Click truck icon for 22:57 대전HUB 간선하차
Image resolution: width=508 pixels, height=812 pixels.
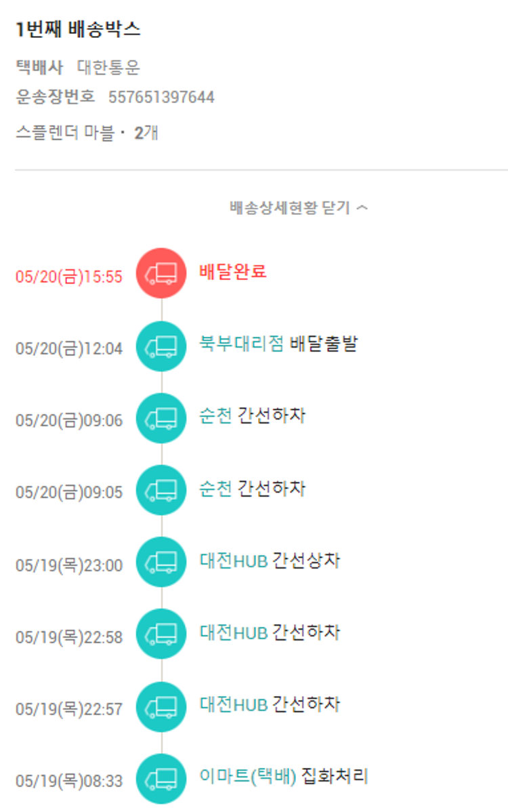coord(161,706)
